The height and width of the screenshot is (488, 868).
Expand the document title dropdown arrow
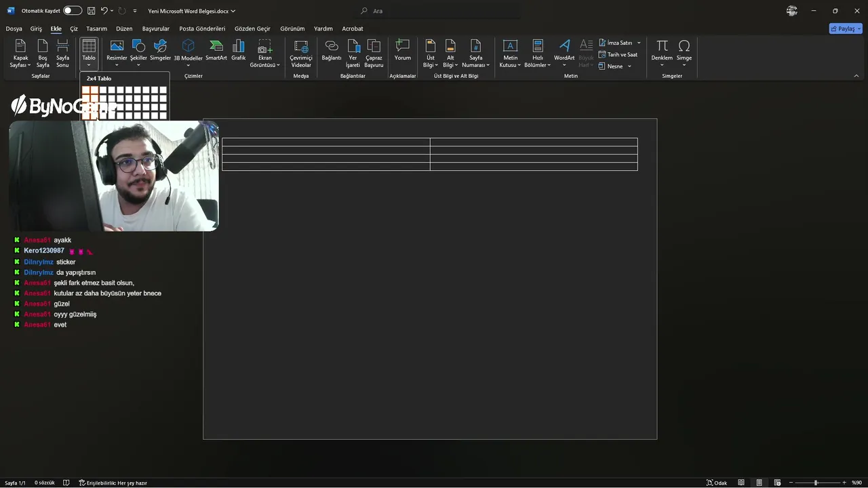click(233, 12)
